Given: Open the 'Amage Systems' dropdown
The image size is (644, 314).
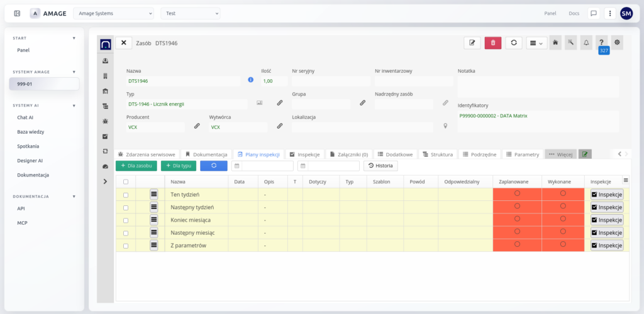Looking at the screenshot, I should 113,13.
